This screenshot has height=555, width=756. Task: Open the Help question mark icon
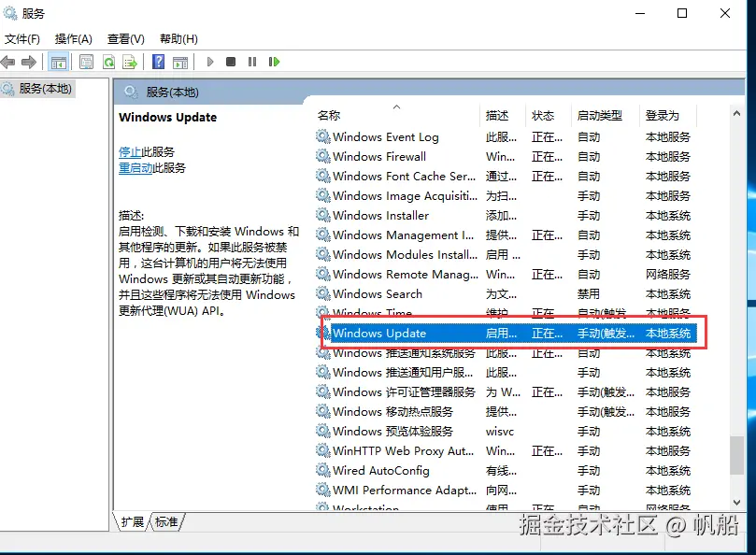click(x=158, y=62)
